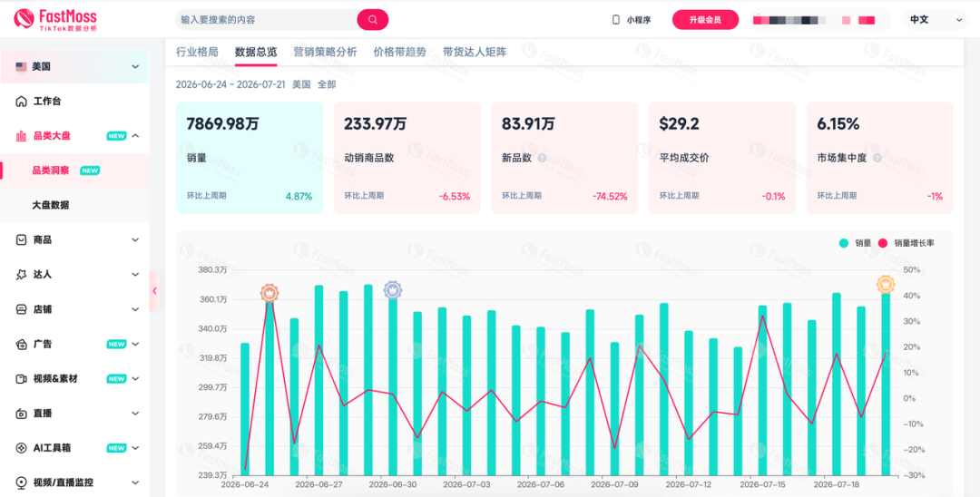Click the FastMoss logo
This screenshot has width=980, height=497.
click(55, 19)
